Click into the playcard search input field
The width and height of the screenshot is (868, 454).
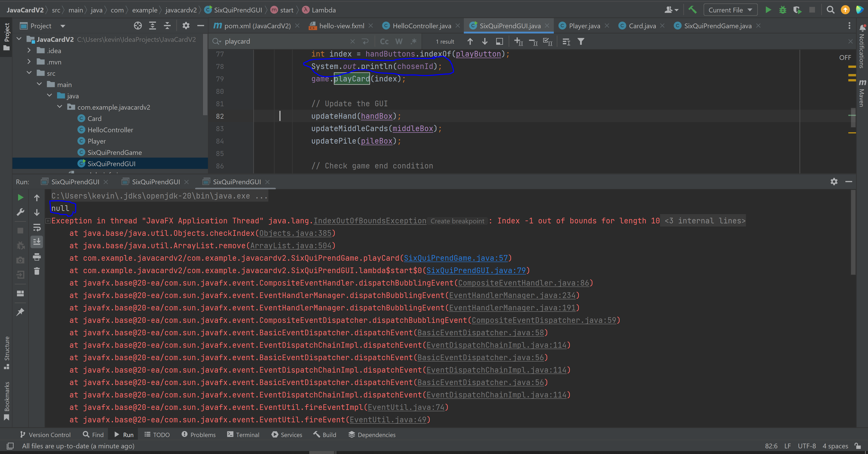(x=286, y=41)
